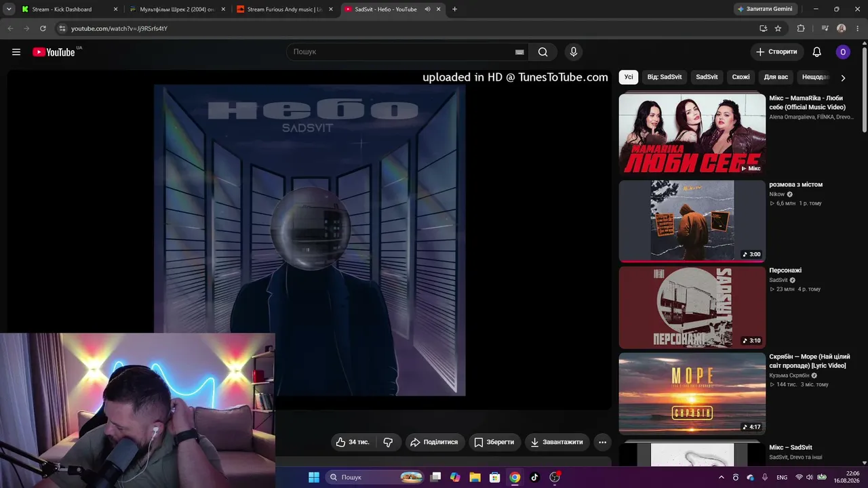
Task: Bookmark this page with the star icon
Action: coord(778,28)
